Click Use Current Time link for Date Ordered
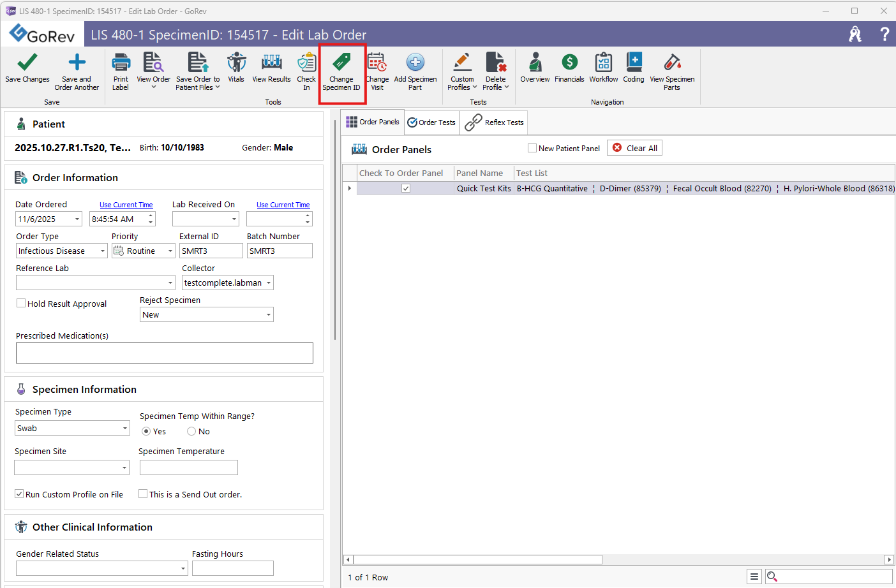The width and height of the screenshot is (896, 588). (126, 205)
